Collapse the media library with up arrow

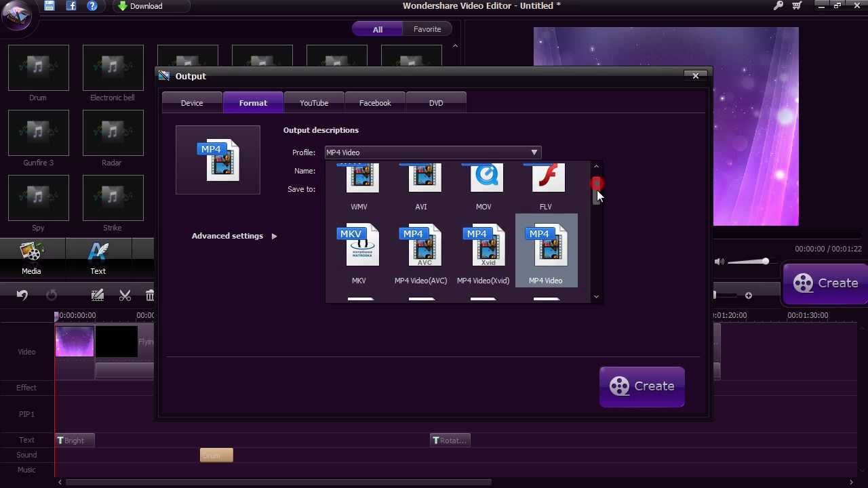click(x=455, y=46)
